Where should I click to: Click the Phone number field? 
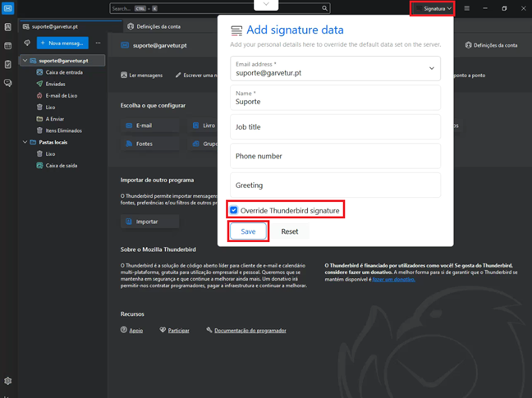coord(335,156)
